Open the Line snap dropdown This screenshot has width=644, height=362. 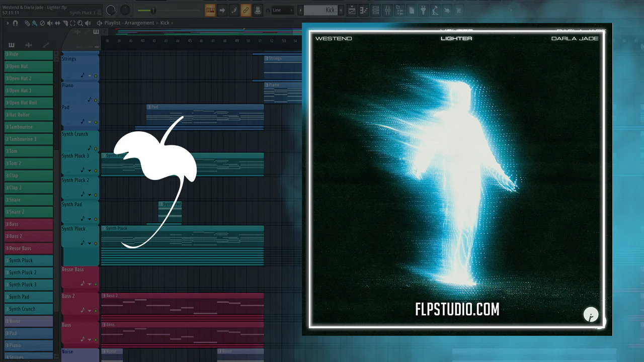click(x=283, y=10)
